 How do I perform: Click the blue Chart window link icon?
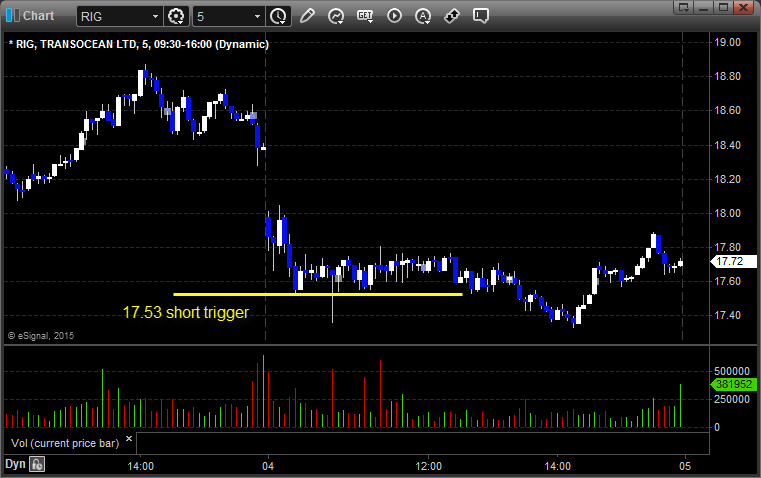pyautogui.click(x=13, y=16)
